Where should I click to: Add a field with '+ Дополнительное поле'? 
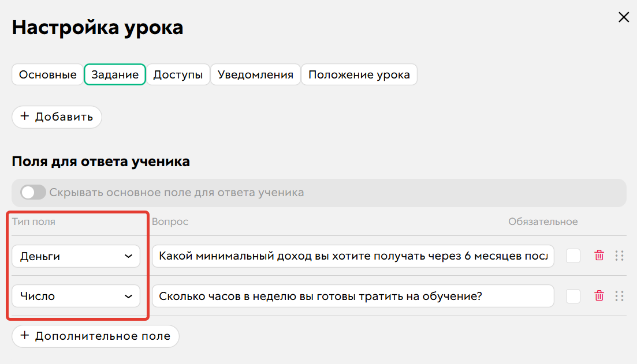[x=95, y=336]
